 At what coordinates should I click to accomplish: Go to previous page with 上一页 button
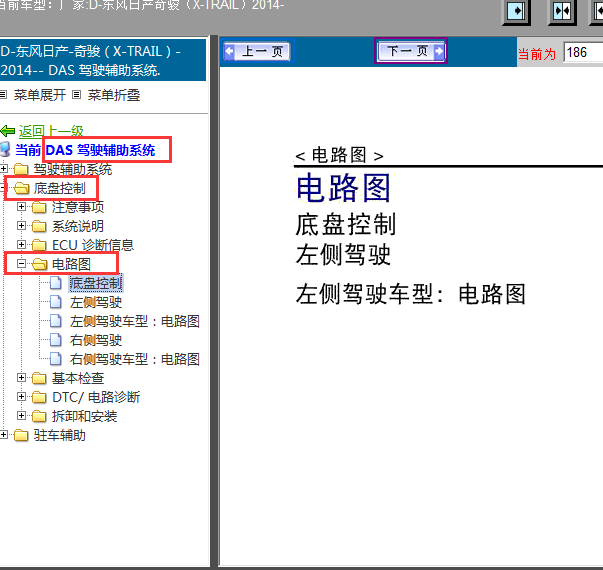click(257, 51)
